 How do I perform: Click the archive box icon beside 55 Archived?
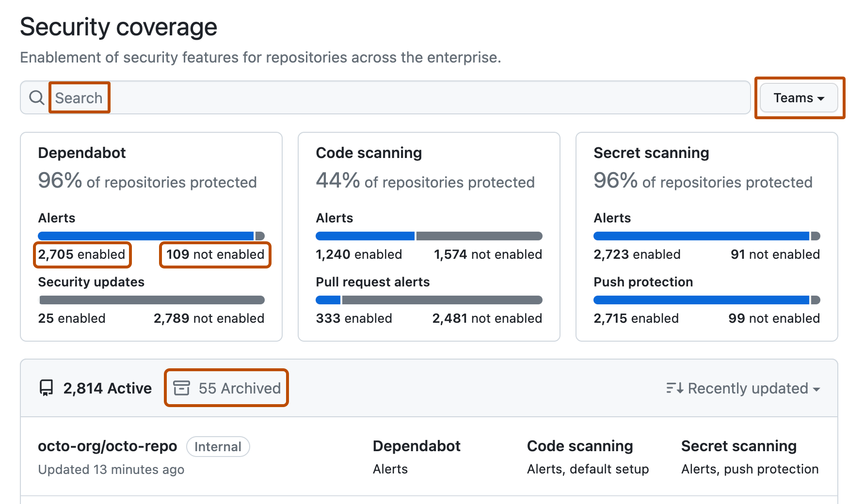point(182,388)
